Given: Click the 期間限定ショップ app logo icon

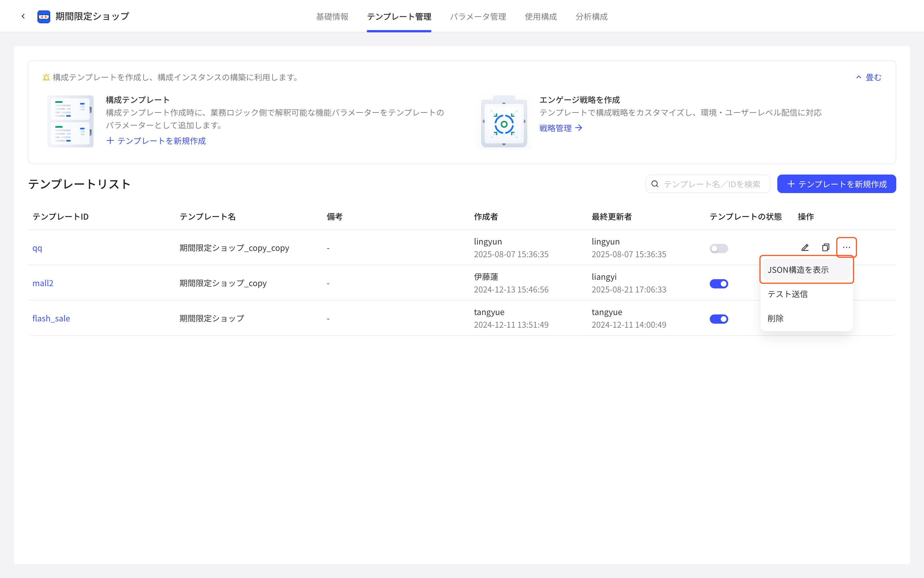Looking at the screenshot, I should point(44,16).
